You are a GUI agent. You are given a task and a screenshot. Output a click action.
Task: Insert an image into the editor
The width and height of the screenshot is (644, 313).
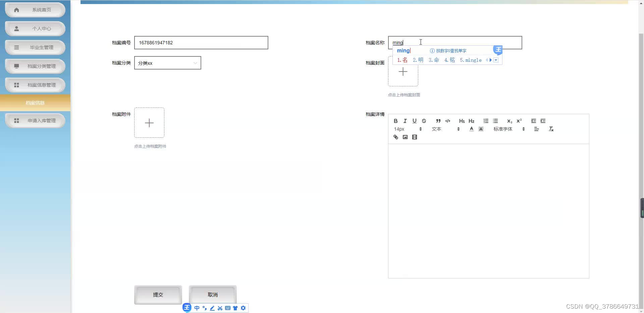(x=405, y=137)
